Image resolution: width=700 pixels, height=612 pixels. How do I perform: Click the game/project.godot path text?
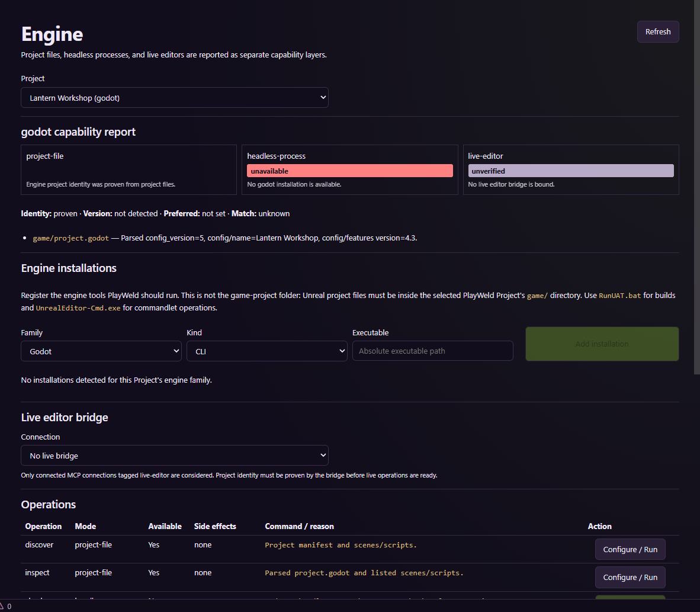(x=70, y=238)
